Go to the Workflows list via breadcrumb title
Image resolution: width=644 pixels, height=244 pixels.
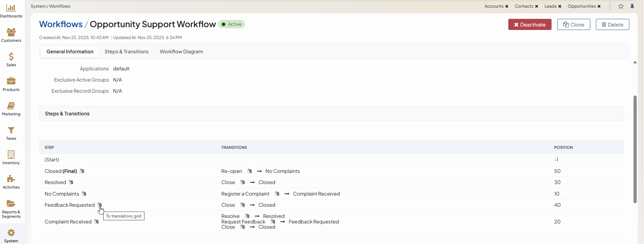point(61,24)
